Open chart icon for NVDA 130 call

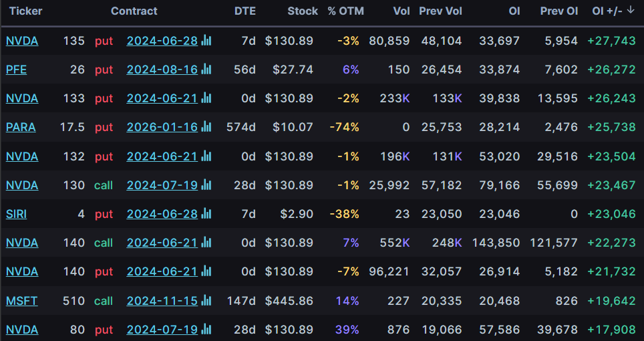click(206, 185)
